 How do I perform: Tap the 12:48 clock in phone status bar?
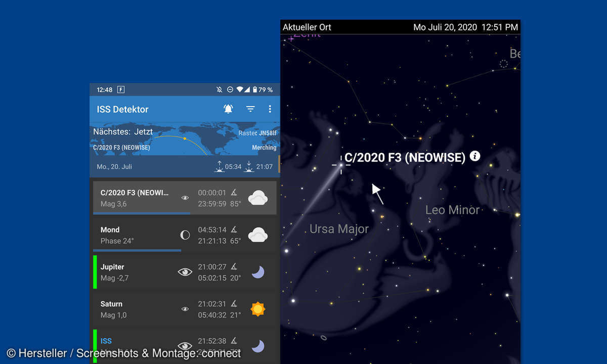point(105,89)
